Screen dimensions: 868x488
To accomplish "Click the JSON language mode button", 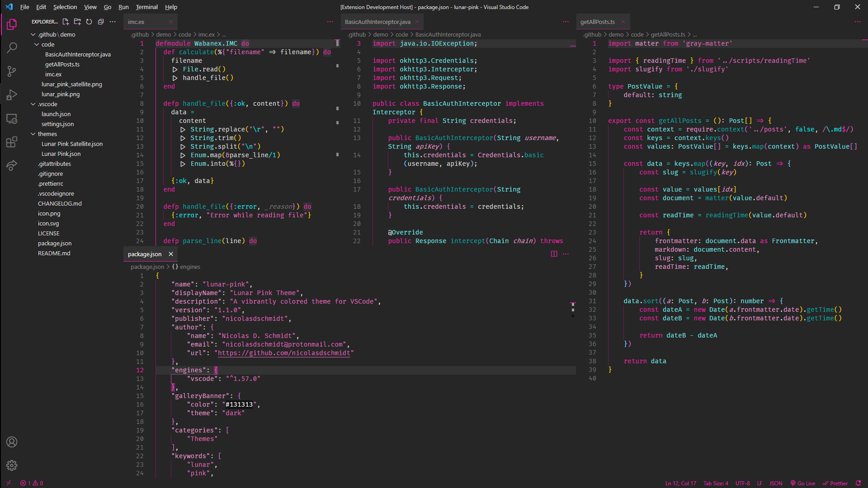I will [x=776, y=483].
